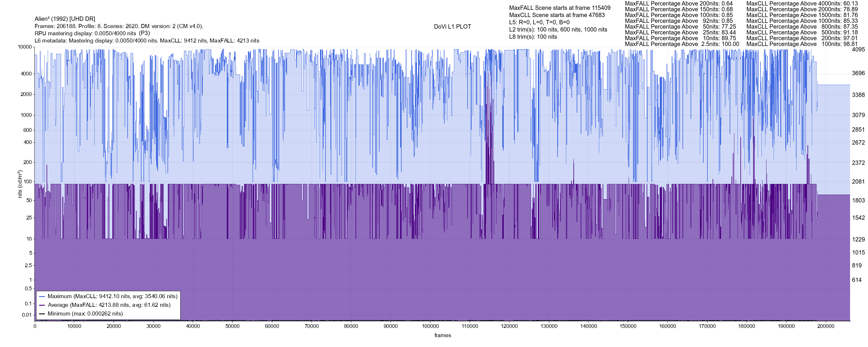The width and height of the screenshot is (868, 347).
Task: Select the Maximum MaxCLL legend entry text
Action: (x=112, y=296)
